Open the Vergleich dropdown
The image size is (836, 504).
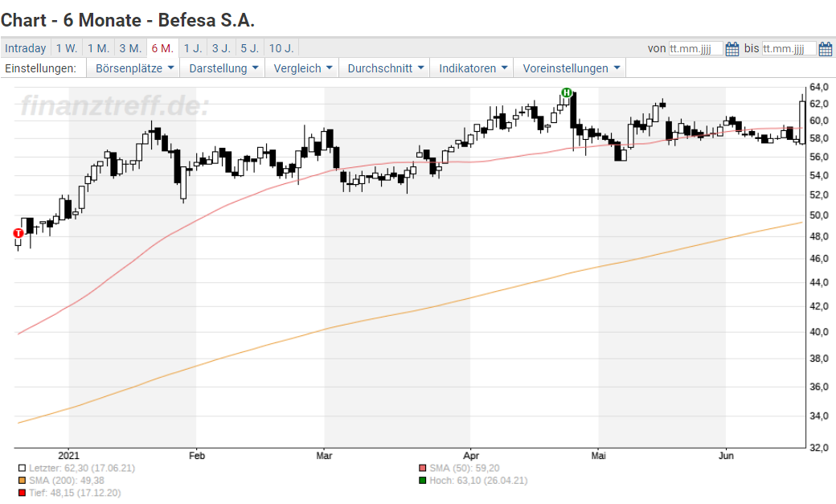302,68
